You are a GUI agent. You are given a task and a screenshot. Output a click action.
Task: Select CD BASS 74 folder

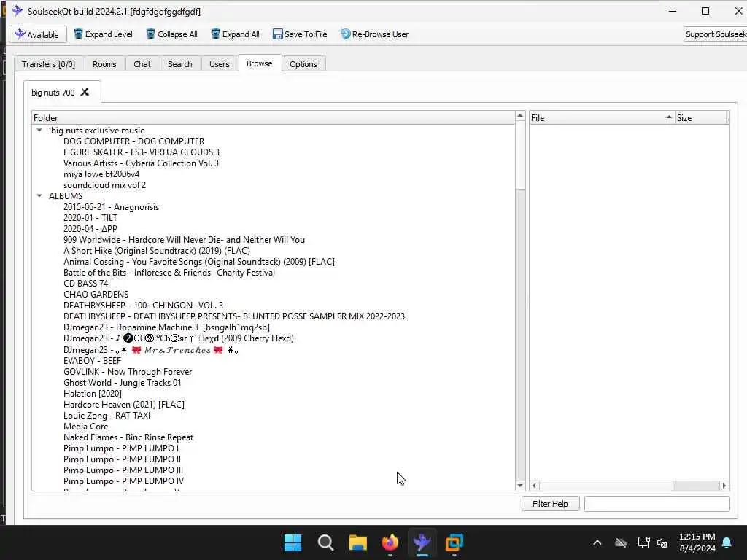pyautogui.click(x=86, y=284)
